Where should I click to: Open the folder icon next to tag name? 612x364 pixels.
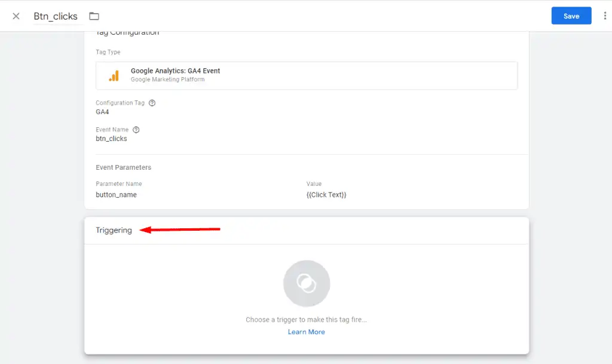pos(94,16)
